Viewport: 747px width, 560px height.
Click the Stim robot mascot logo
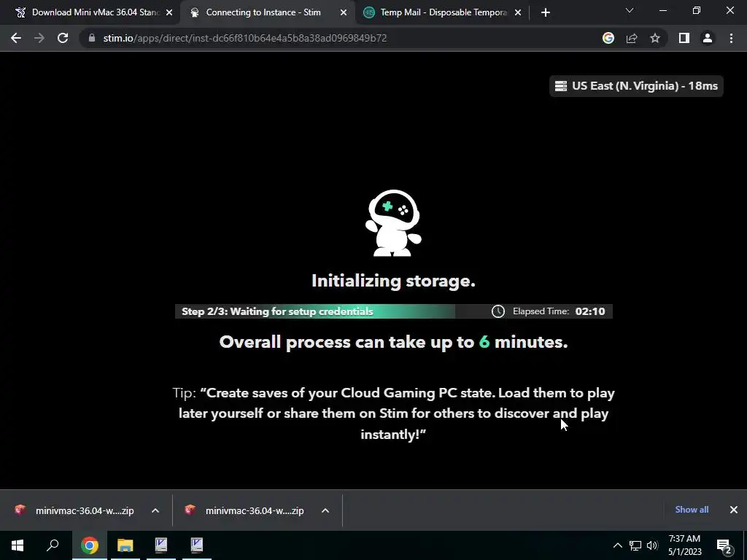pos(393,223)
